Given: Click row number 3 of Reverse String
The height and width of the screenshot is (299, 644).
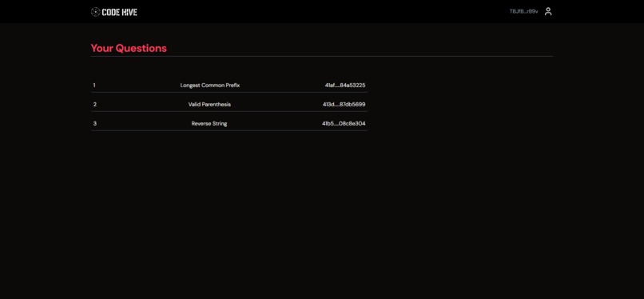Looking at the screenshot, I should coord(95,124).
